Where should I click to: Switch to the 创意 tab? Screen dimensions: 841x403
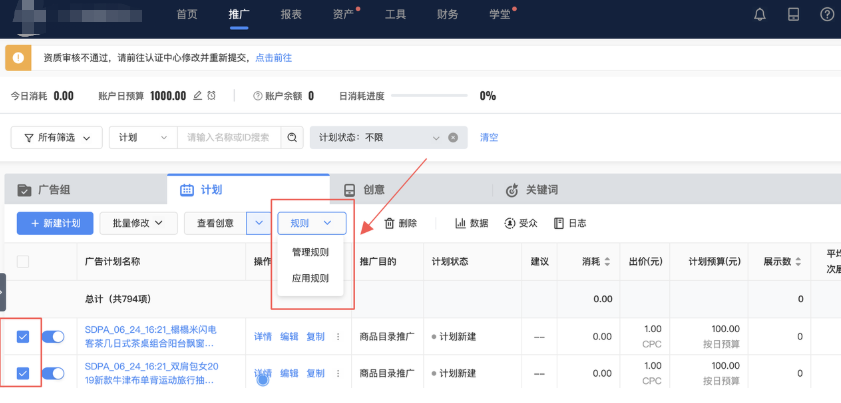coord(411,190)
